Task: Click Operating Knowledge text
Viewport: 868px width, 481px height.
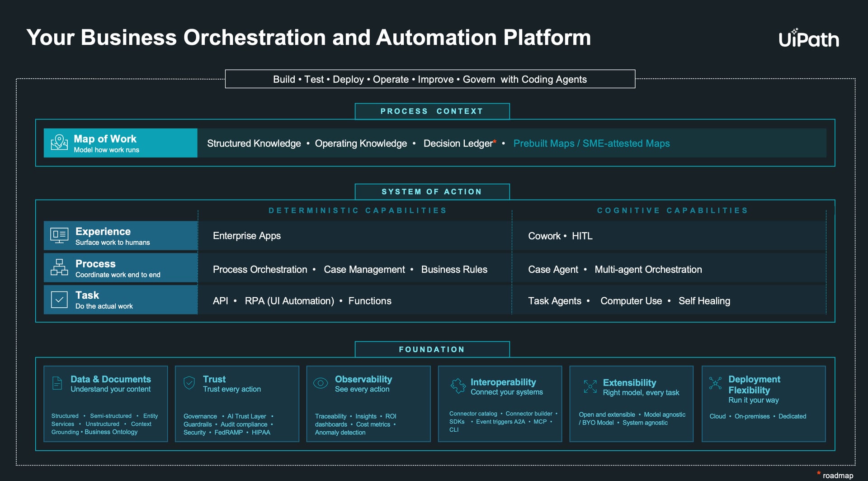Action: point(361,143)
